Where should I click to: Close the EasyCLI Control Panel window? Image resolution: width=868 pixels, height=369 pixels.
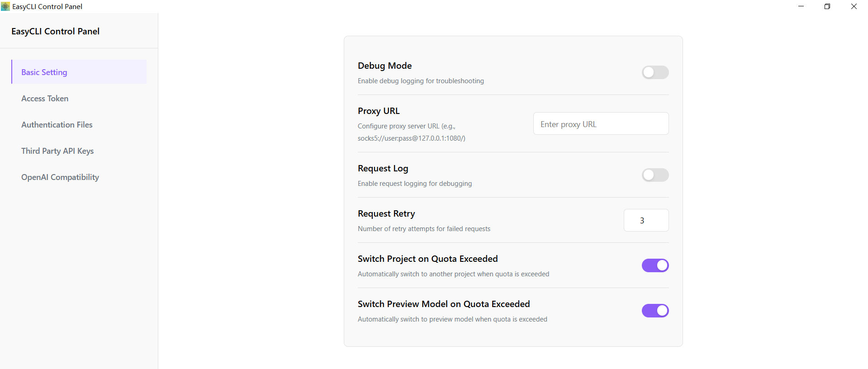click(x=854, y=6)
